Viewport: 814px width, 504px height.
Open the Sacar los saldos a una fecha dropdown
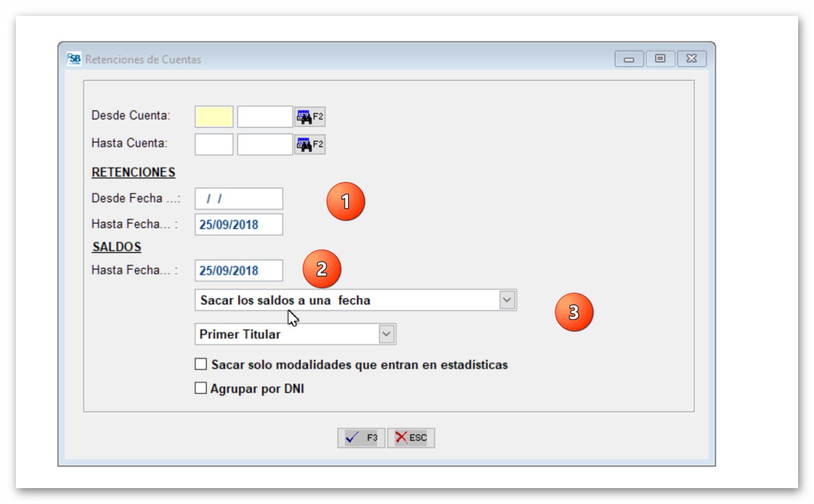coord(507,300)
